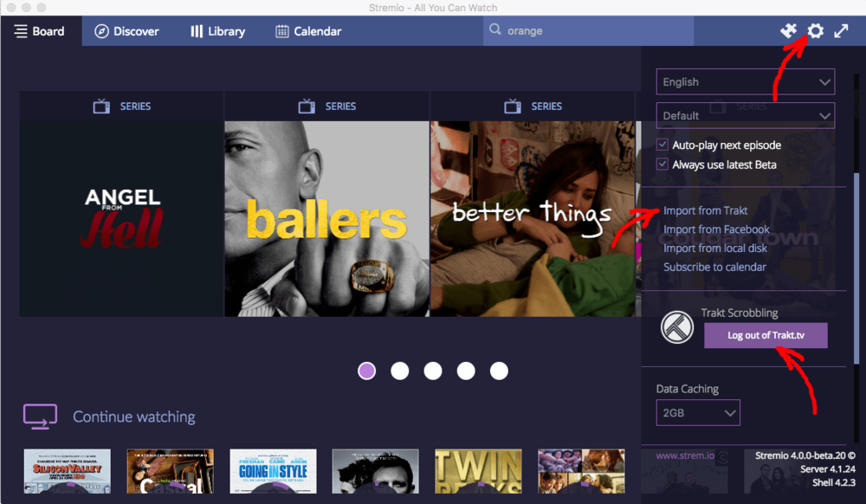The width and height of the screenshot is (866, 504).
Task: Open the Twin Peaks thumbnail
Action: coord(478,471)
